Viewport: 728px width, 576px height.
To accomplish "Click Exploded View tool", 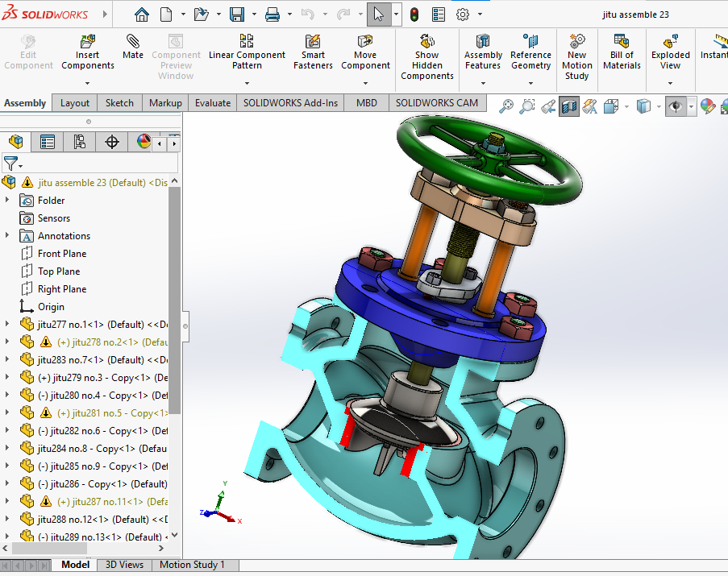I will point(671,52).
